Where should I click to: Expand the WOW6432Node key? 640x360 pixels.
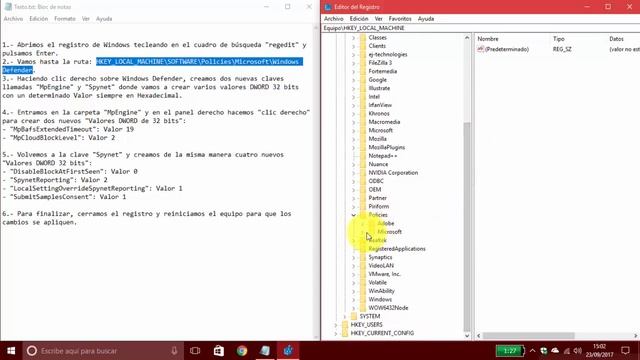coord(353,308)
